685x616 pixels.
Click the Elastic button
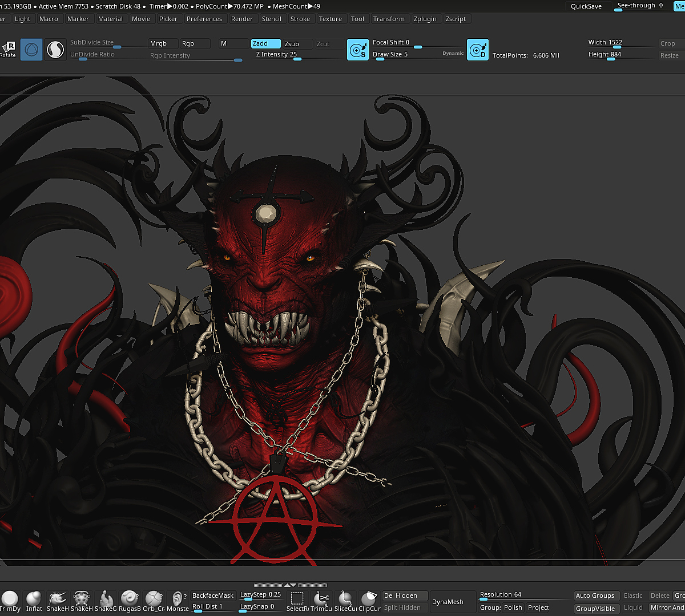(633, 595)
